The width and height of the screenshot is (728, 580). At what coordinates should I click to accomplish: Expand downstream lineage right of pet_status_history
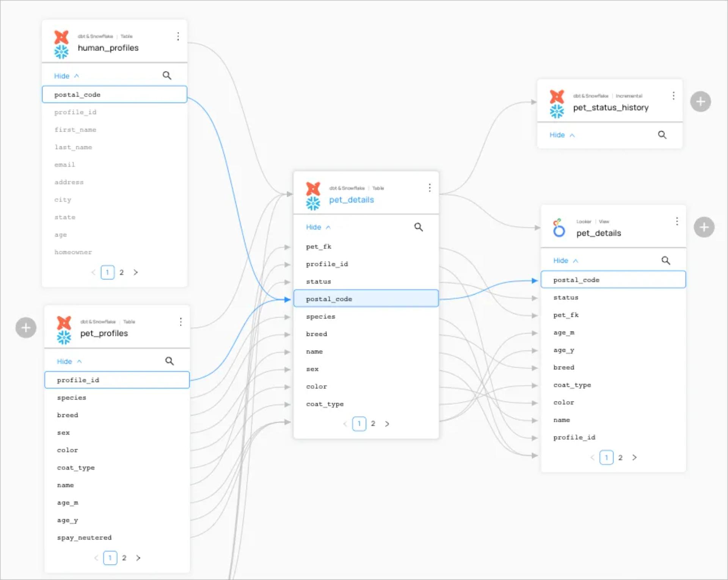pyautogui.click(x=700, y=102)
